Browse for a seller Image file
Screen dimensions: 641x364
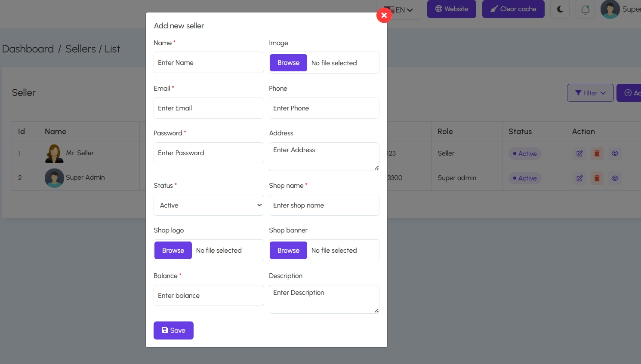click(288, 63)
